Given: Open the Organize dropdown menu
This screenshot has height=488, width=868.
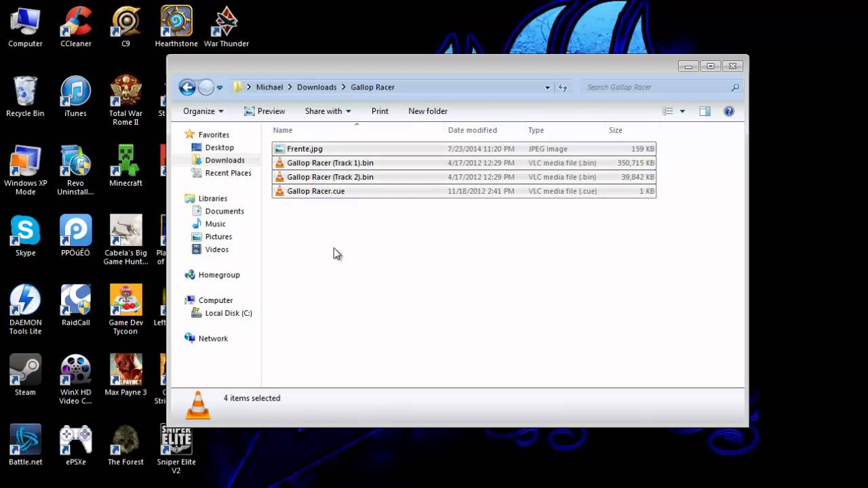Looking at the screenshot, I should click(x=203, y=111).
